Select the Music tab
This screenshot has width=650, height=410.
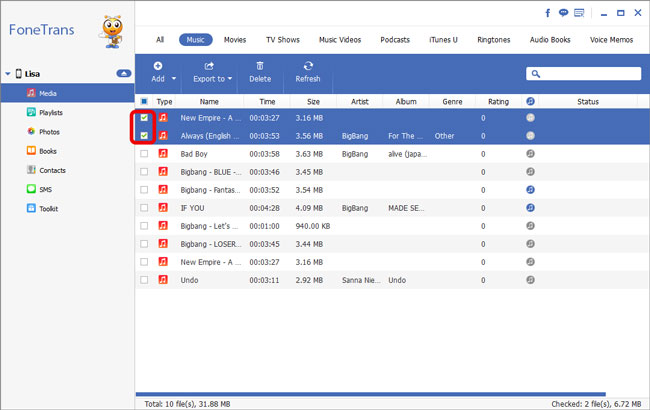click(196, 40)
